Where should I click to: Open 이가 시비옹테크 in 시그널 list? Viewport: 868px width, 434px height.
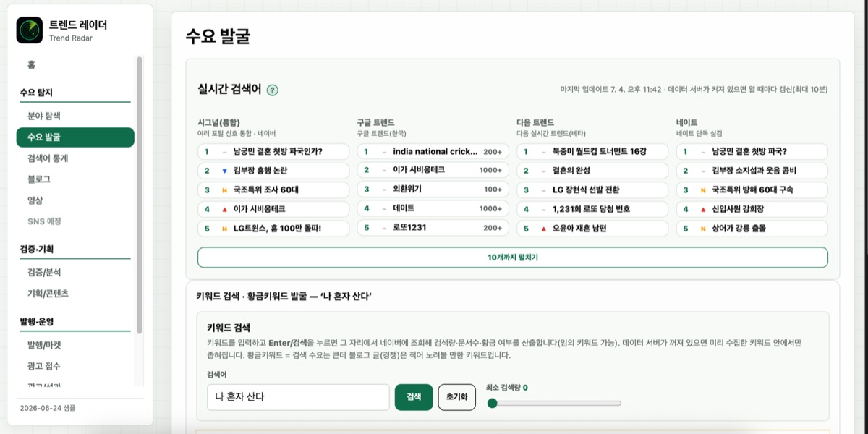[x=273, y=209]
